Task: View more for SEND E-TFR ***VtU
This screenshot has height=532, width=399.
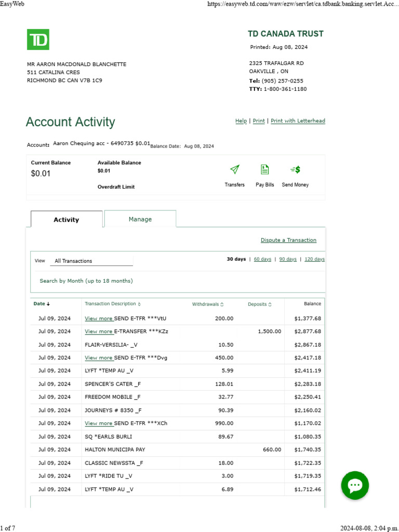Action: coord(99,318)
